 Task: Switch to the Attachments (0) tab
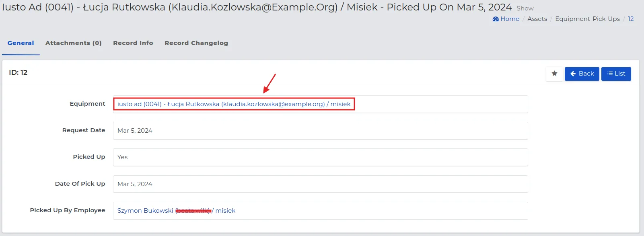[x=73, y=43]
